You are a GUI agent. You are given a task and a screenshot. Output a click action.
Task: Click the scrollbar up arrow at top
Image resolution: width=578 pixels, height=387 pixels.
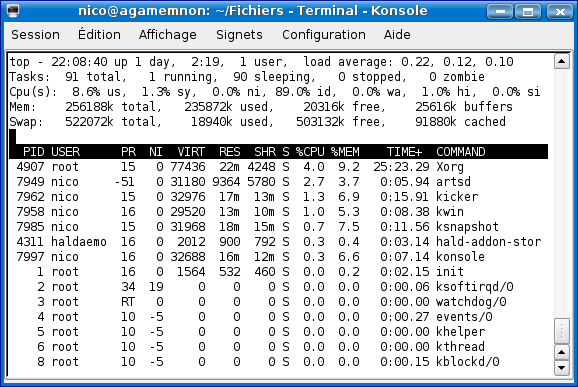(561, 61)
